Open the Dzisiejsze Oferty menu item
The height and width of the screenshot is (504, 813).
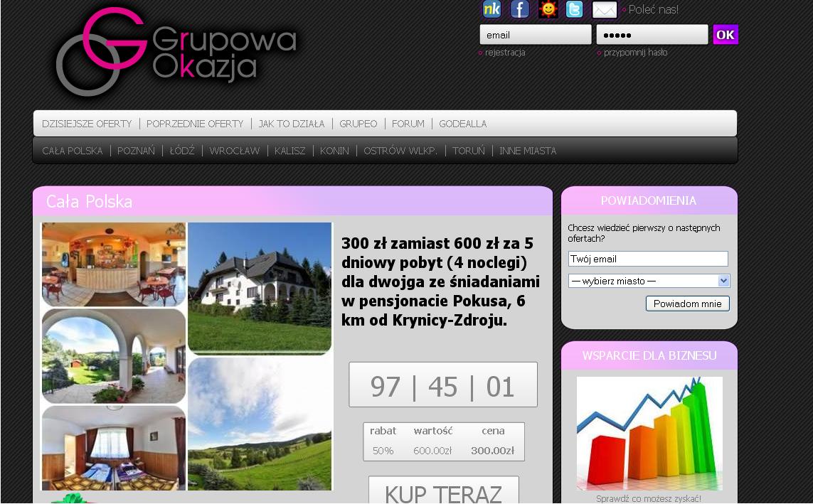click(87, 124)
